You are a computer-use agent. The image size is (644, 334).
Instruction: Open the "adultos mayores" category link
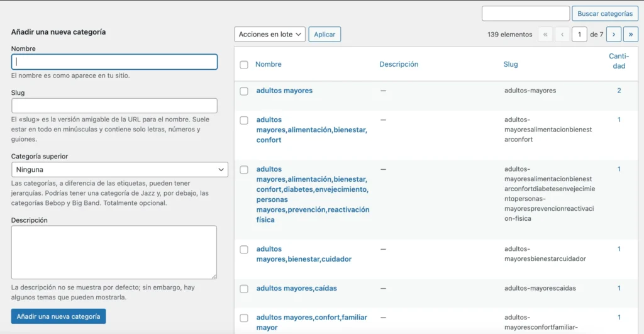pyautogui.click(x=284, y=91)
